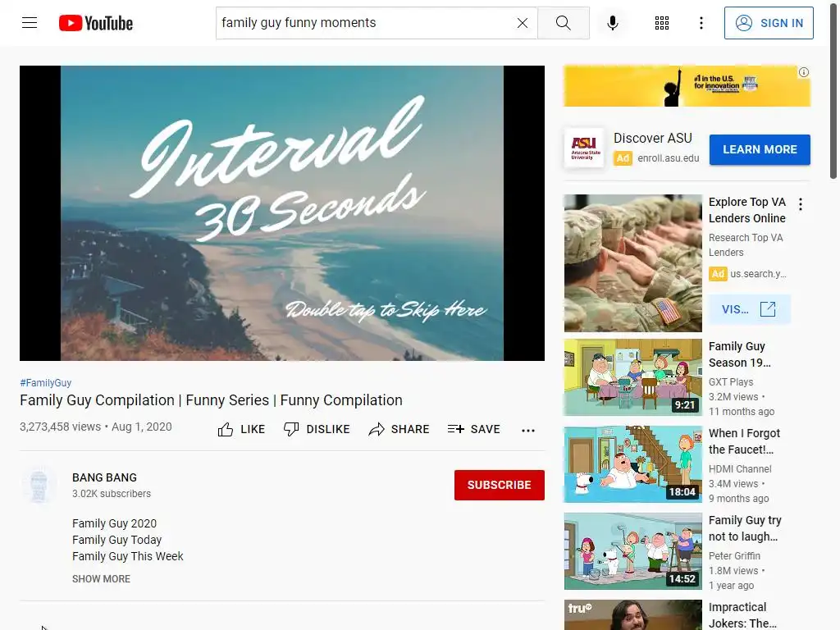This screenshot has height=630, width=840.
Task: Dislike the video with thumbs down
Action: 316,429
